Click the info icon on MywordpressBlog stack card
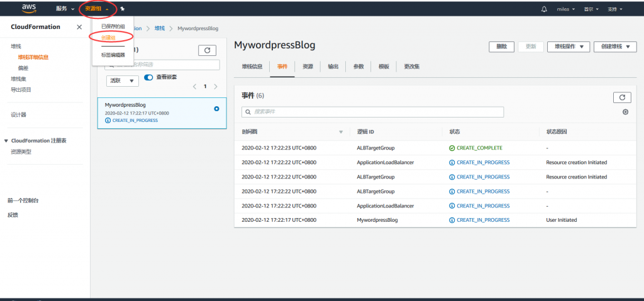 click(x=108, y=120)
